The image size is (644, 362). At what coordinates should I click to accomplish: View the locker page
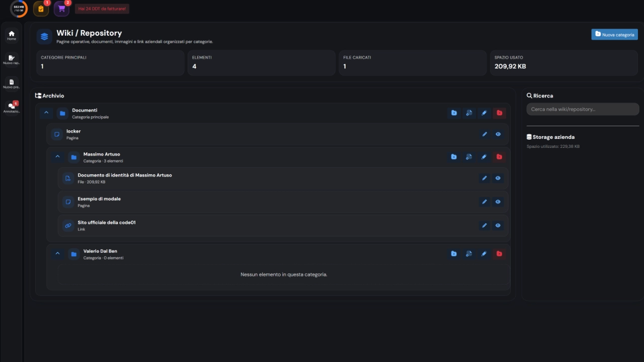[x=498, y=134]
